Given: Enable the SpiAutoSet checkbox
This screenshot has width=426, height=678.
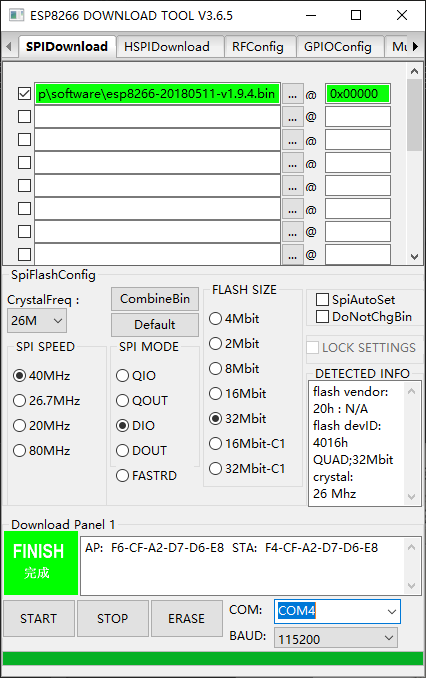Looking at the screenshot, I should tap(356, 300).
